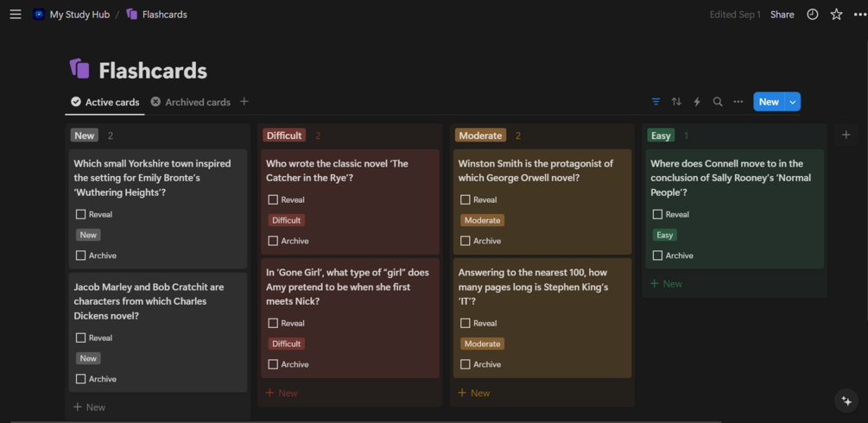View page history clock icon
This screenshot has width=868, height=423.
pos(812,15)
